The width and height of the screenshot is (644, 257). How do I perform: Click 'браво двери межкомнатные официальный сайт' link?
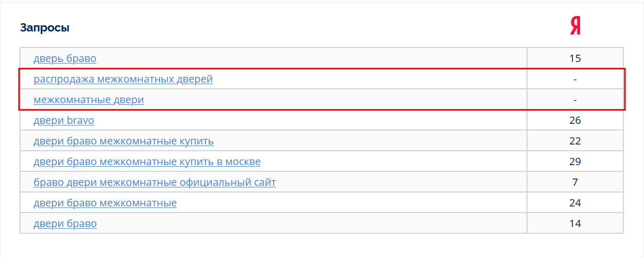click(x=155, y=182)
